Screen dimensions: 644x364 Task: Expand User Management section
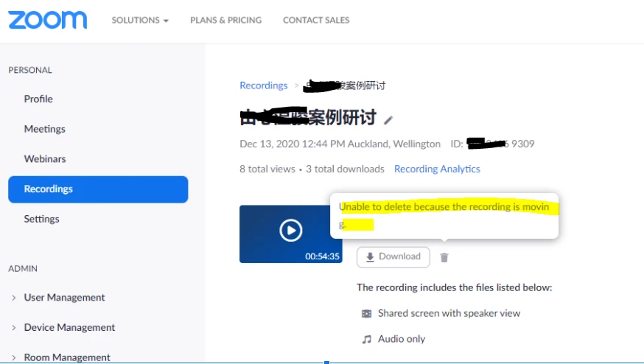pyautogui.click(x=13, y=298)
